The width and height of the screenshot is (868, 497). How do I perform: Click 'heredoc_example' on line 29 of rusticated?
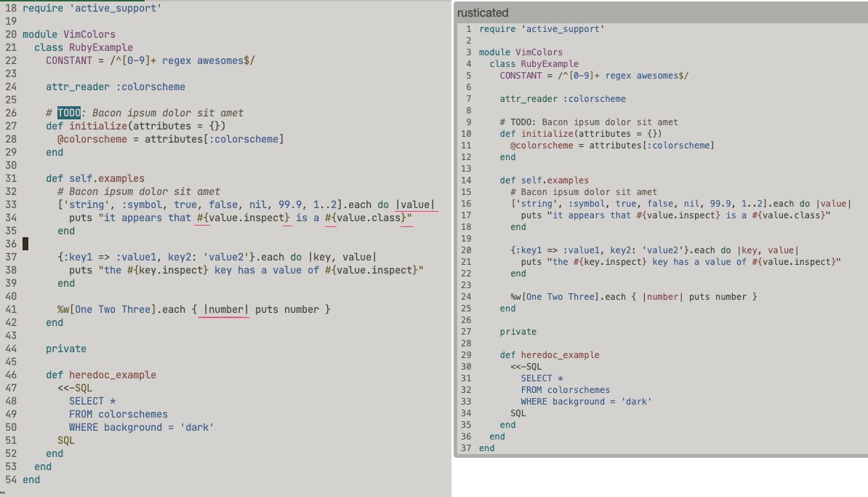tap(560, 354)
